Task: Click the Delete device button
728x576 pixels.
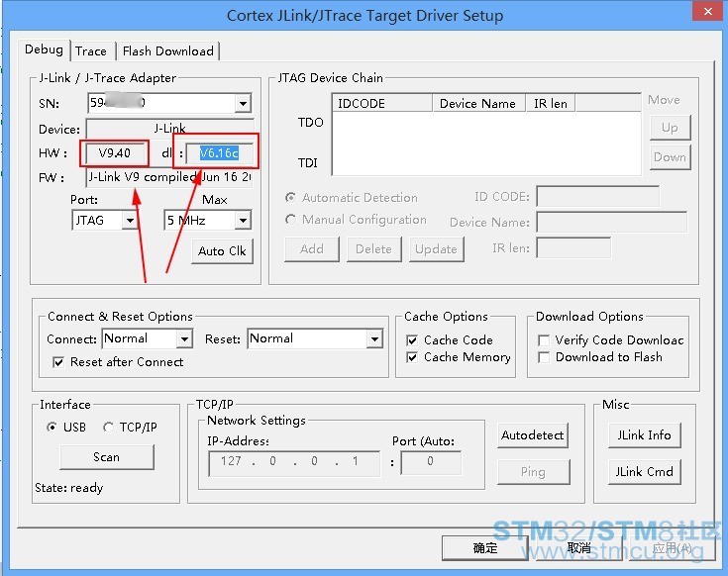Action: [x=373, y=249]
